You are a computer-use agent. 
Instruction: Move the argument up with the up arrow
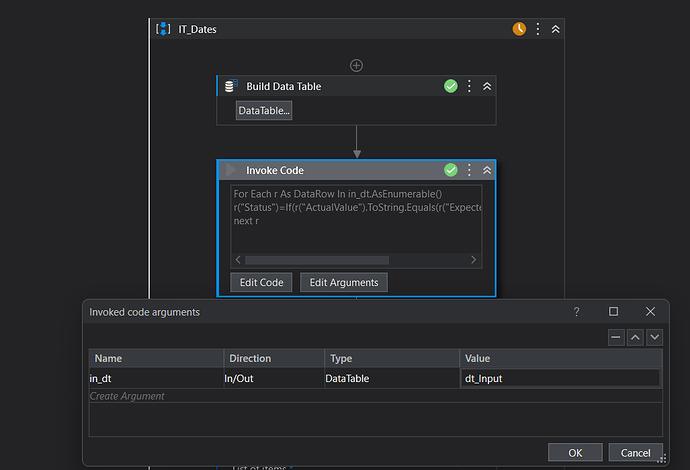[x=635, y=338]
